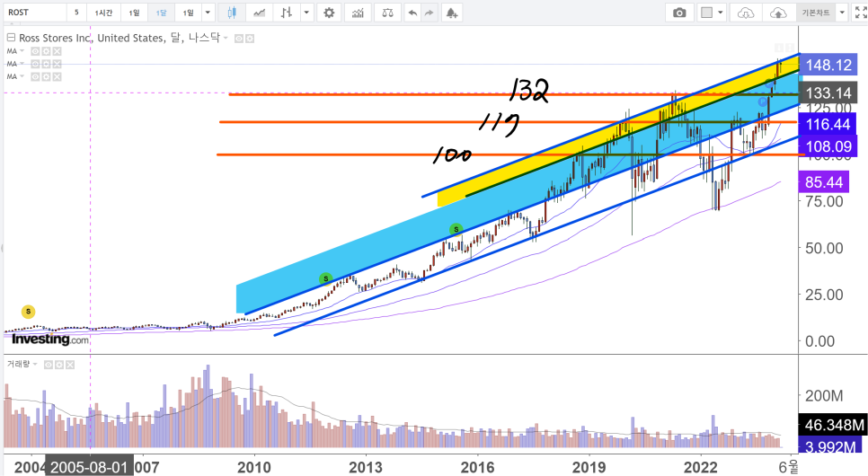Click the green S marker near 2012
Image resolution: width=868 pixels, height=476 pixels.
[325, 278]
